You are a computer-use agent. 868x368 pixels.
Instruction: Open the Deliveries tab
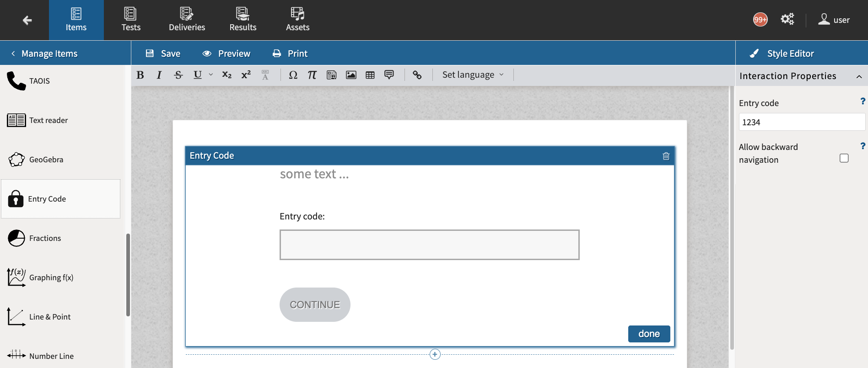click(x=187, y=20)
